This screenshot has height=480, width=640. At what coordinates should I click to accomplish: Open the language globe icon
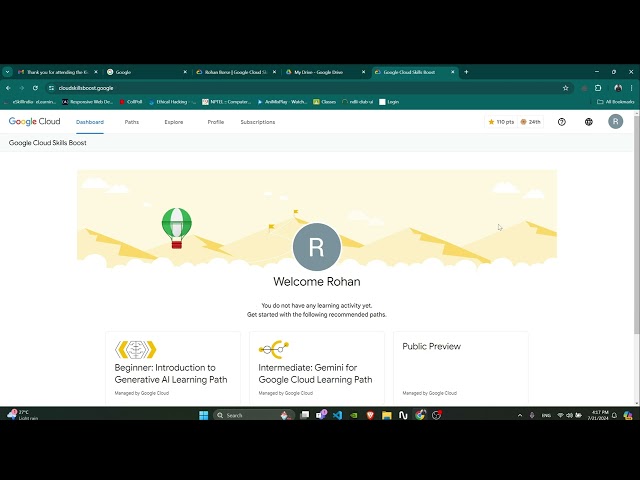pyautogui.click(x=589, y=122)
